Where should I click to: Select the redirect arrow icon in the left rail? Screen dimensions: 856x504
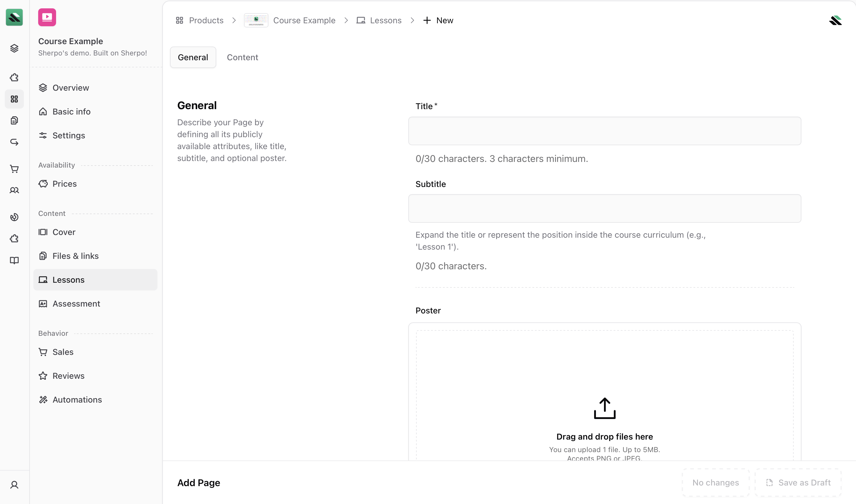[x=14, y=142]
